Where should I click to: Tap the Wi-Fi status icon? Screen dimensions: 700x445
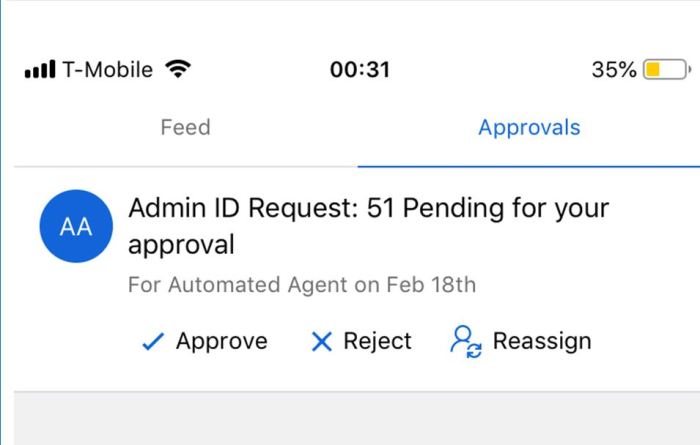click(178, 70)
